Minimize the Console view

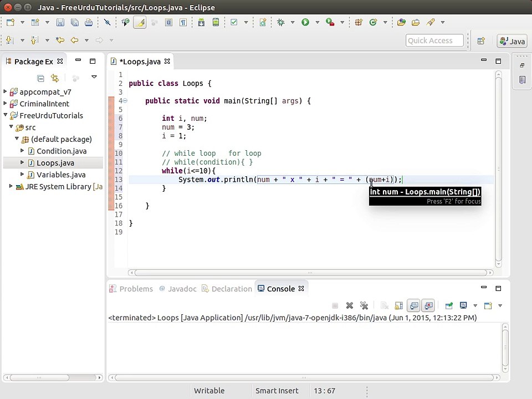pos(484,287)
